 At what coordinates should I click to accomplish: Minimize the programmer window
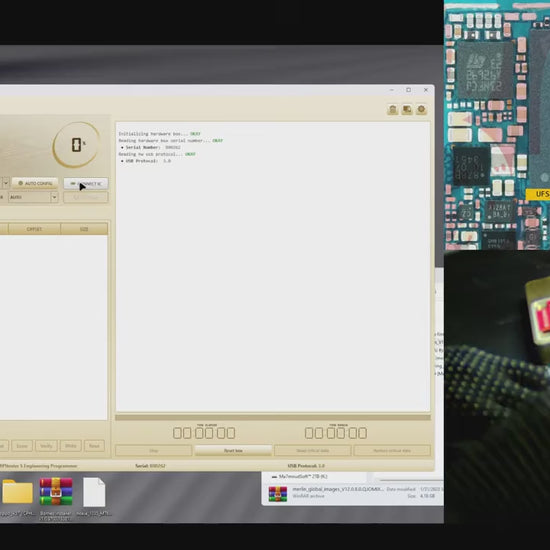click(x=392, y=90)
